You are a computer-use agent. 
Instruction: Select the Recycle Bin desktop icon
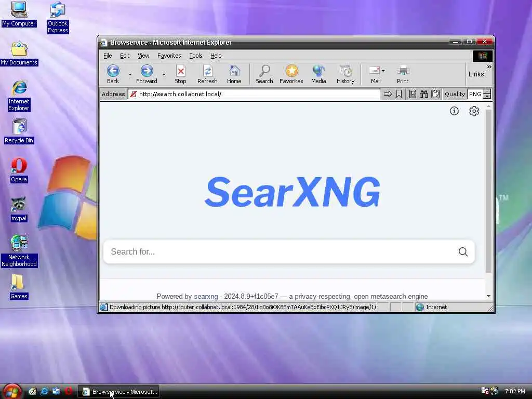[19, 131]
